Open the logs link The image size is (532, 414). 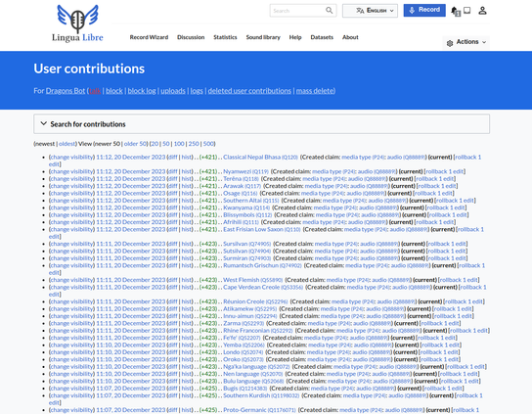coord(197,91)
